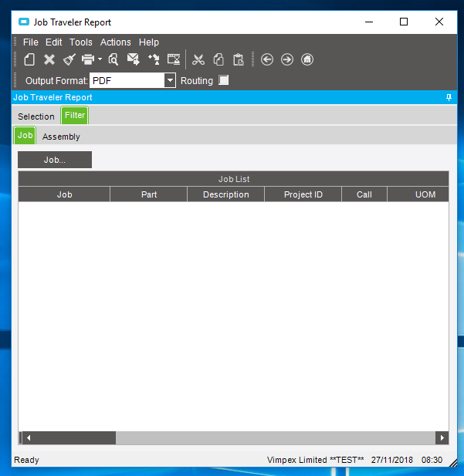This screenshot has width=464, height=476.
Task: Click the New document toolbar icon
Action: point(29,59)
